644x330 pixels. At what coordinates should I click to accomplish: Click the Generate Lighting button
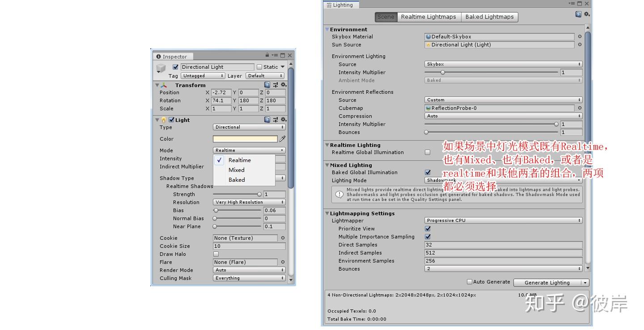tap(547, 283)
